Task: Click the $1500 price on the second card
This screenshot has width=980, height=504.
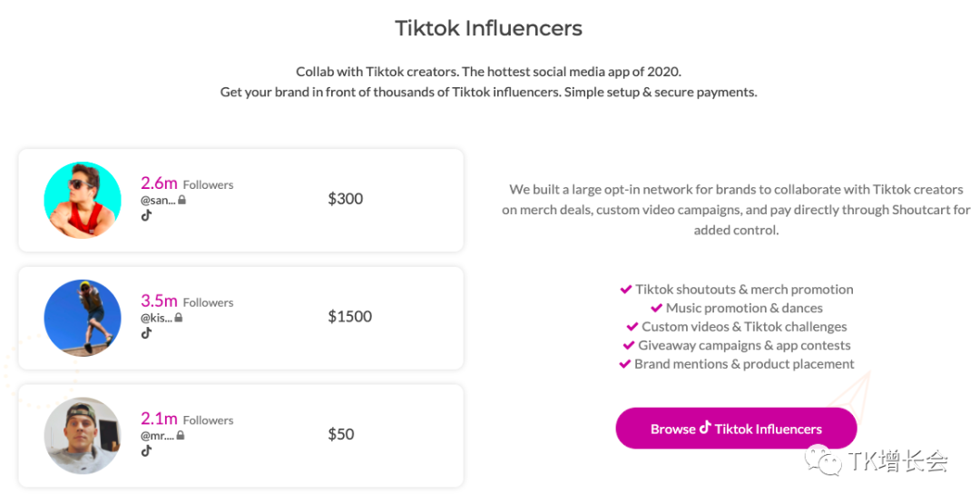Action: coord(350,317)
